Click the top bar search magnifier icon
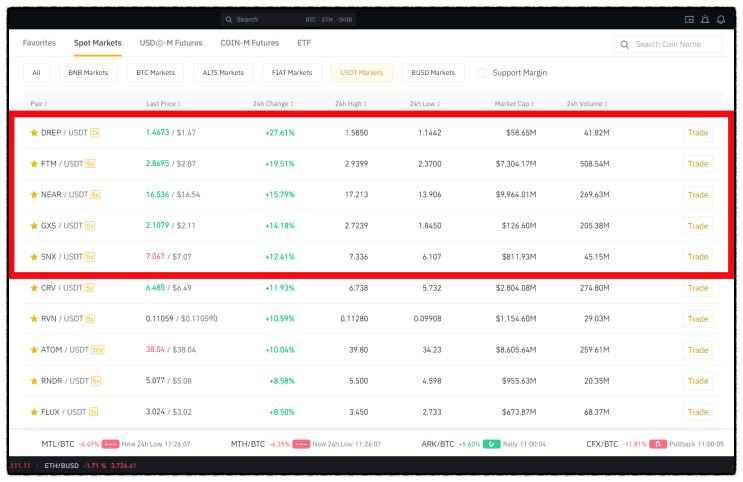 (229, 19)
